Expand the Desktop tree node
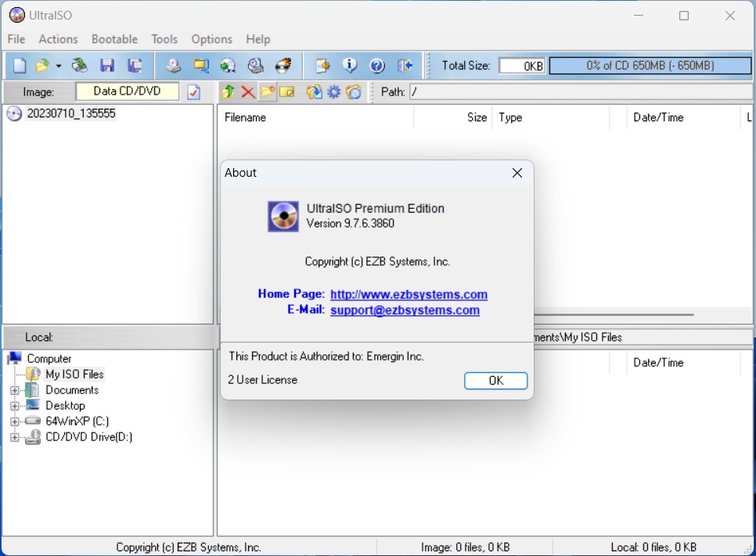Screen dimensions: 756x556 point(14,406)
